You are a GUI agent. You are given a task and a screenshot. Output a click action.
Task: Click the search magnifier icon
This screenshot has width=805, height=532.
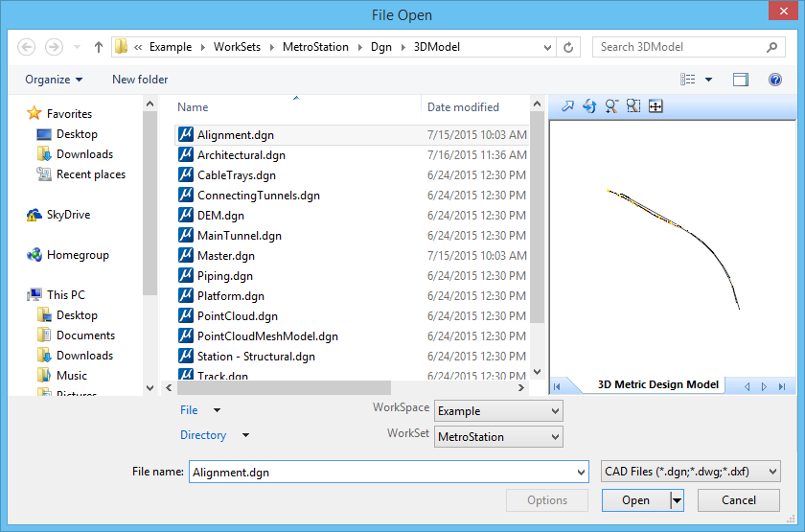[771, 47]
